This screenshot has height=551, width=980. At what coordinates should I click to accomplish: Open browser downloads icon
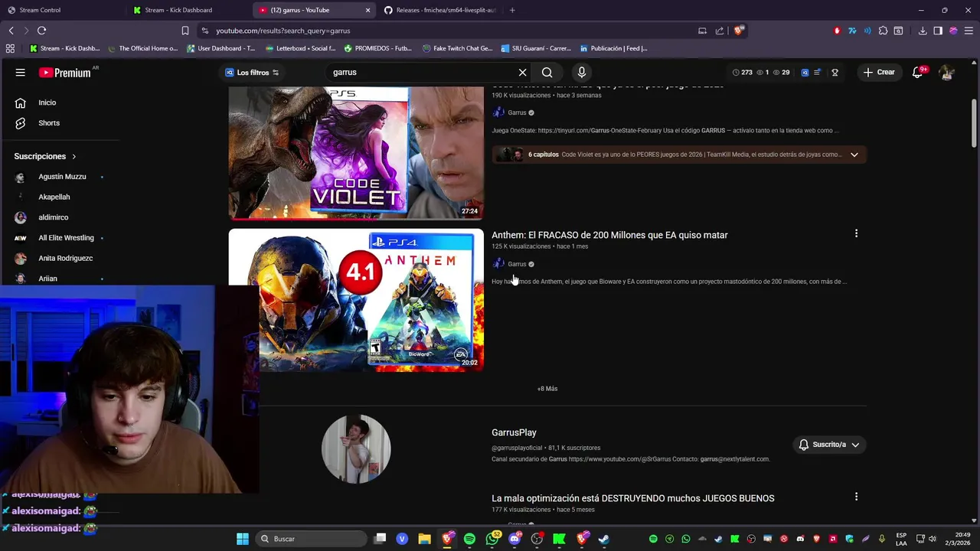point(923,31)
